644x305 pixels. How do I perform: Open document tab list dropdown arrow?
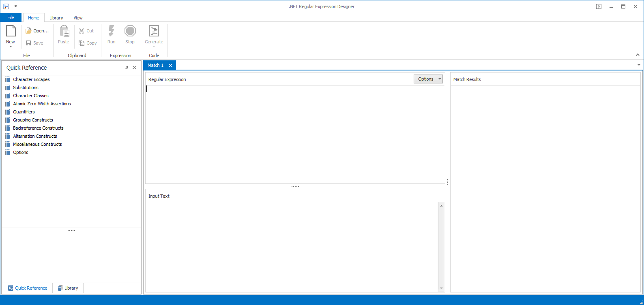[639, 65]
